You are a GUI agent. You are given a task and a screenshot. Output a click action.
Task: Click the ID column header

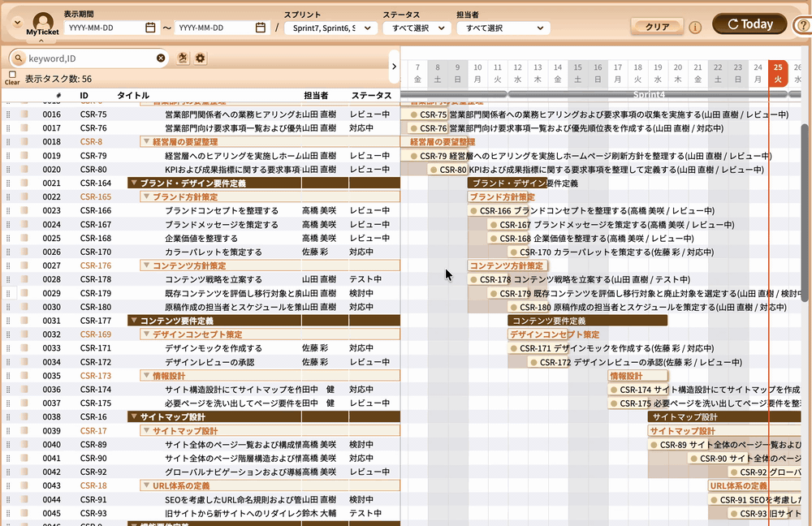(84, 95)
